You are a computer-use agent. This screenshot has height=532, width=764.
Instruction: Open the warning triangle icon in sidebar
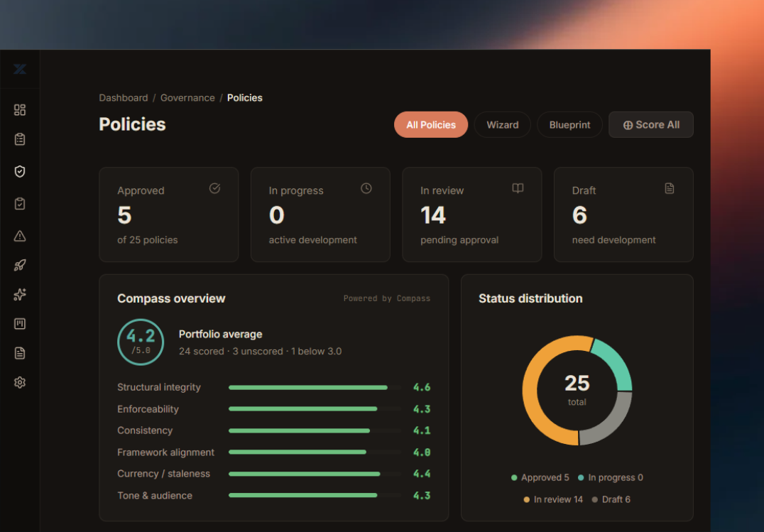pos(19,236)
